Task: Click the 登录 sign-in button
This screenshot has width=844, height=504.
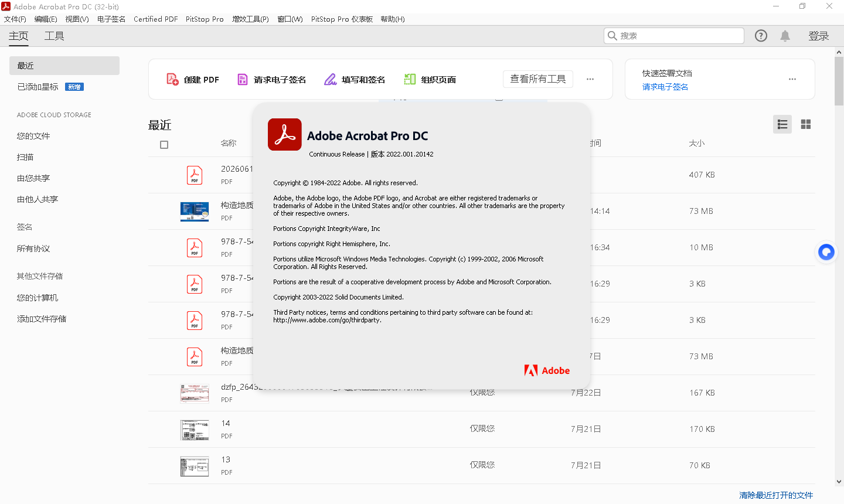Action: 819,36
